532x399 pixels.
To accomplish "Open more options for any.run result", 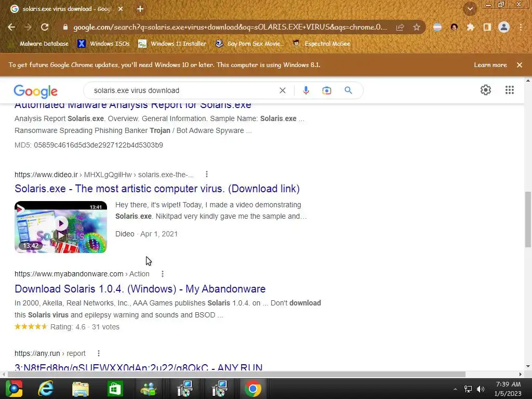I will click(99, 353).
